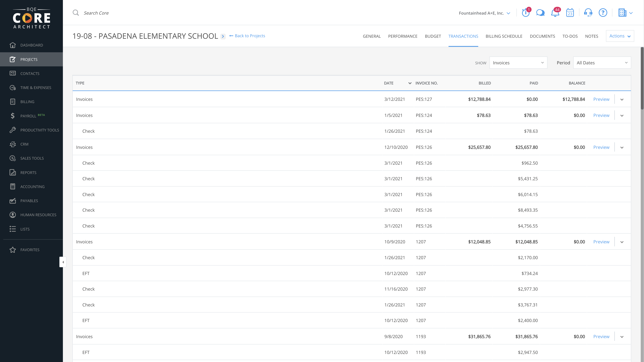Open the Period All Dates dropdown
This screenshot has height=362, width=644.
click(x=602, y=63)
